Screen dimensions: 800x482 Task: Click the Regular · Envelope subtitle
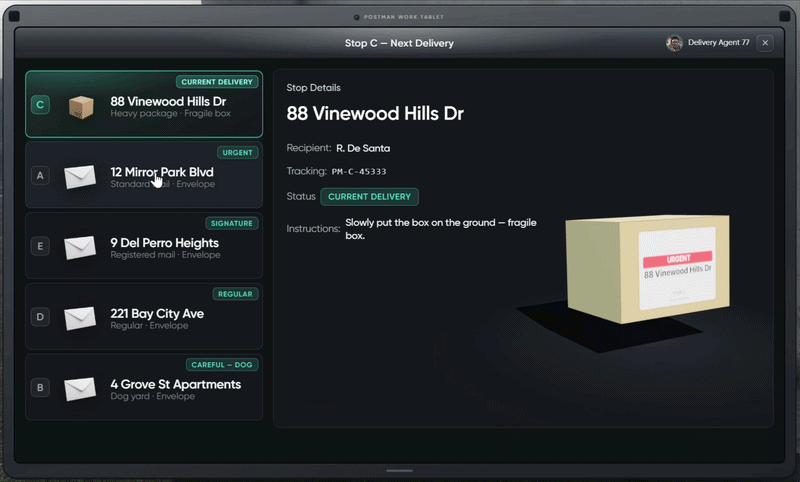(x=149, y=325)
